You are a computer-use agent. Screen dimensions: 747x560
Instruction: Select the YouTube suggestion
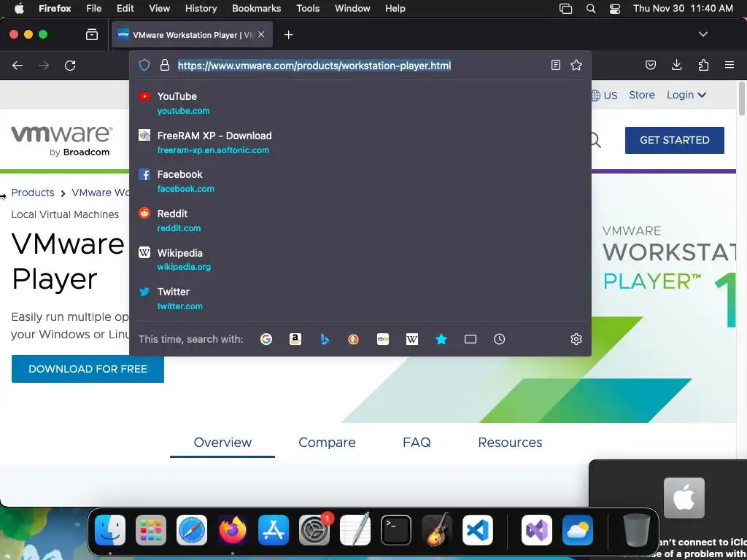[x=360, y=103]
